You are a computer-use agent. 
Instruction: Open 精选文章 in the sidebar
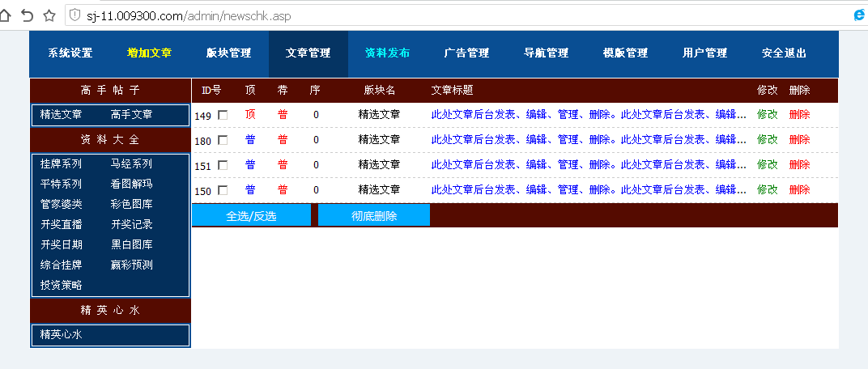61,115
